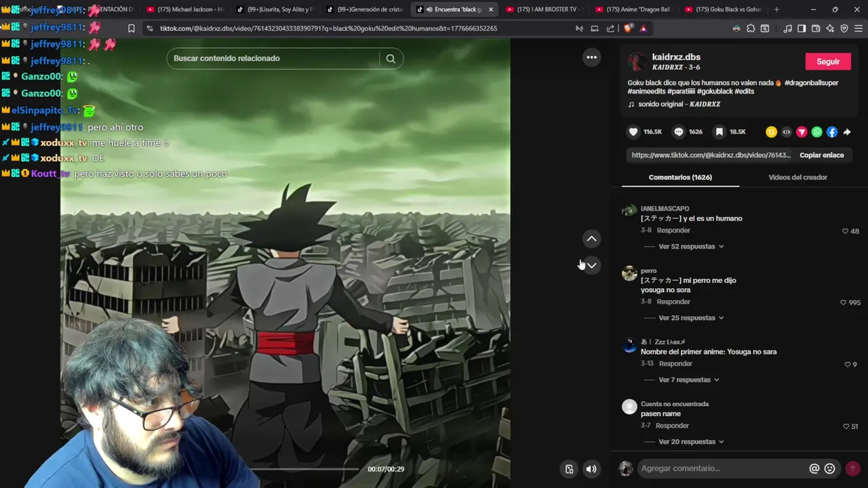Viewport: 868px width, 488px height.
Task: Open the browser hamburger menu
Action: point(859,28)
